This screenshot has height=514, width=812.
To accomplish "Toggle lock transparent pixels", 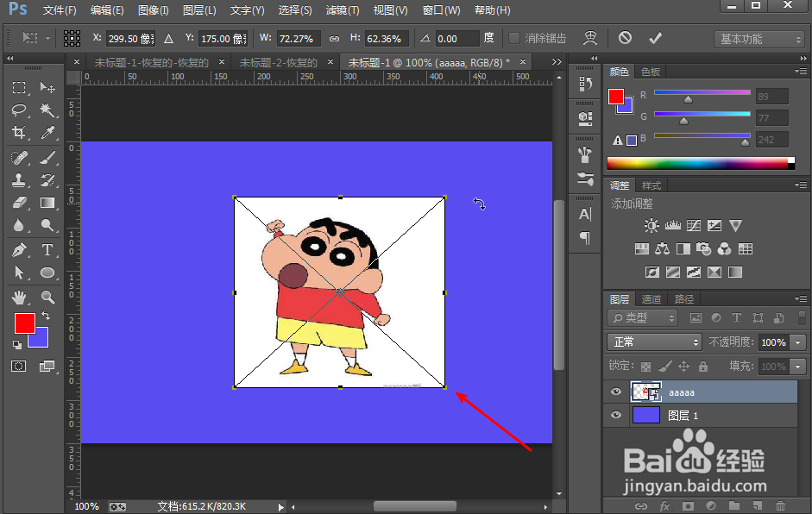I will 645,367.
